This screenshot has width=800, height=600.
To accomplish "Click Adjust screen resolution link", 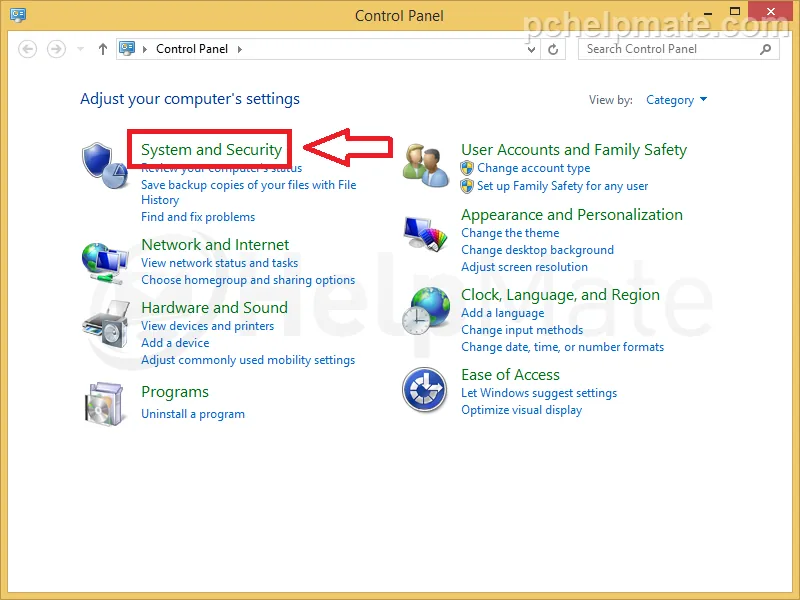I will click(x=524, y=267).
